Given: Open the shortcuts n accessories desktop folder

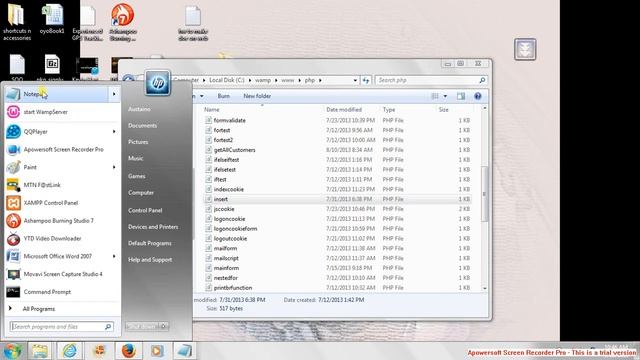Looking at the screenshot, I should pyautogui.click(x=17, y=21).
